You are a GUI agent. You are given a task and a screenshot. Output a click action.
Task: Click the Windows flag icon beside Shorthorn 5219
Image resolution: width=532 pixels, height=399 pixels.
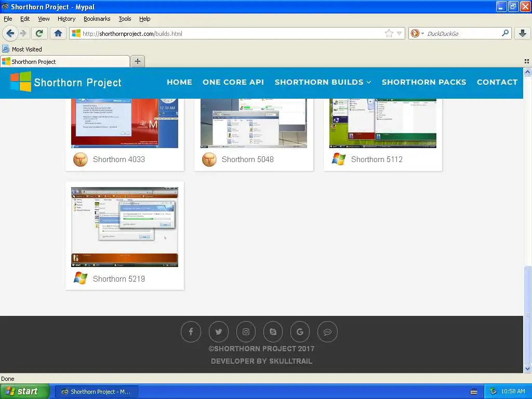point(81,278)
